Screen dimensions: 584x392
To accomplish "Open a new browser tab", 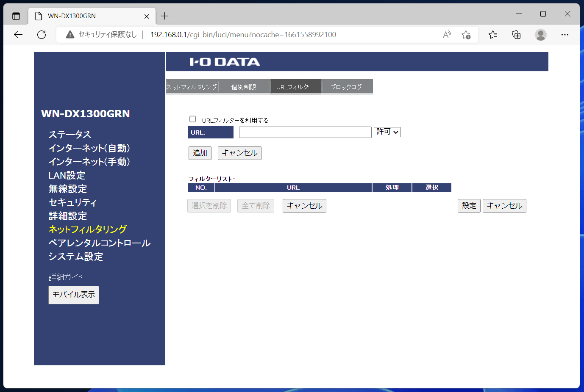I will 165,16.
